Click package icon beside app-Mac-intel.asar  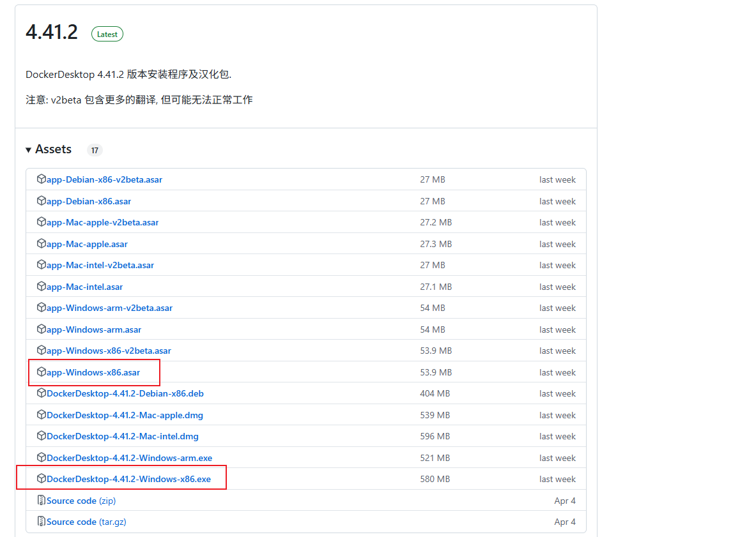tap(42, 287)
